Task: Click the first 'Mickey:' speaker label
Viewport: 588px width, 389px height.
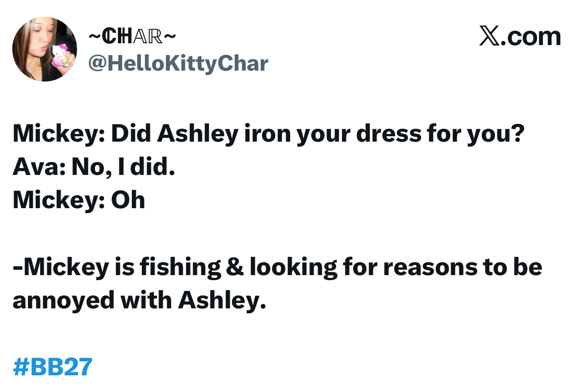Action: point(59,133)
